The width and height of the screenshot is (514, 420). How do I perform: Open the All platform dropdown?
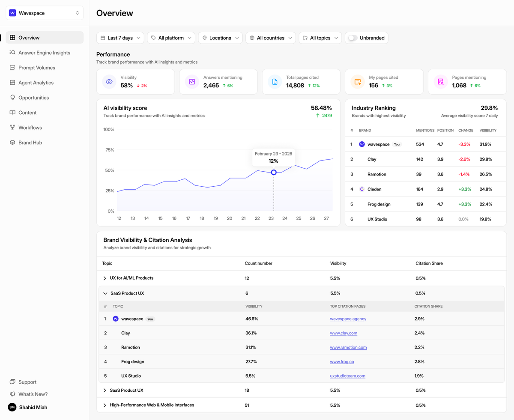[171, 38]
